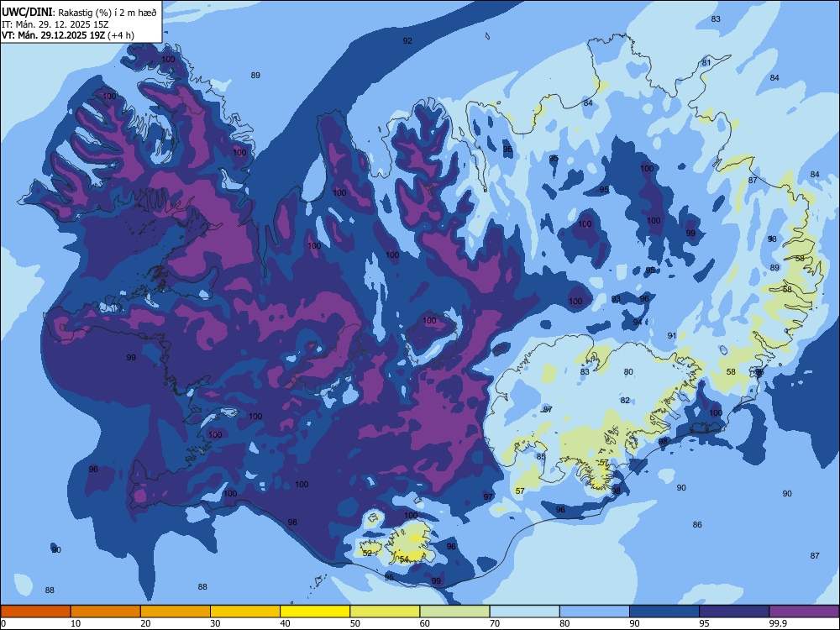Select the humidity value "94" on the map

tap(638, 322)
